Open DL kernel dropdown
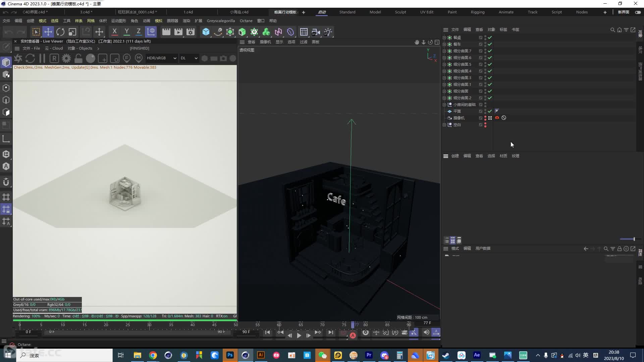The width and height of the screenshot is (644, 362). (189, 58)
